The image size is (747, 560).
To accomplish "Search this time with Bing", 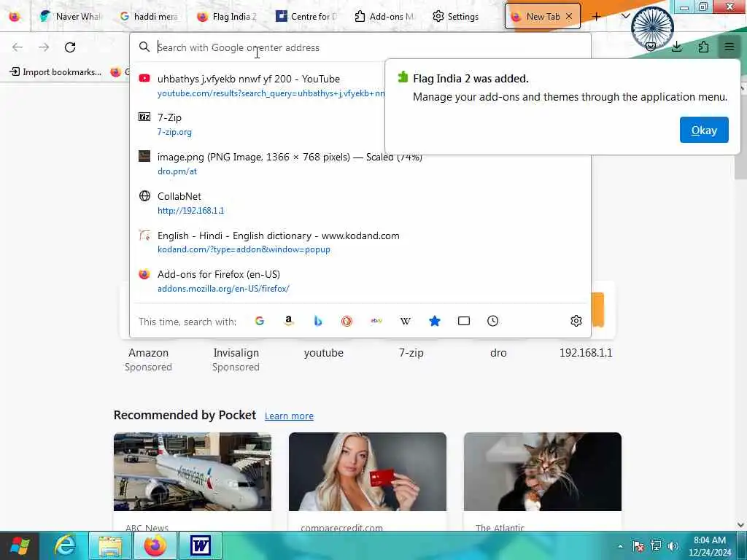I will tap(318, 321).
